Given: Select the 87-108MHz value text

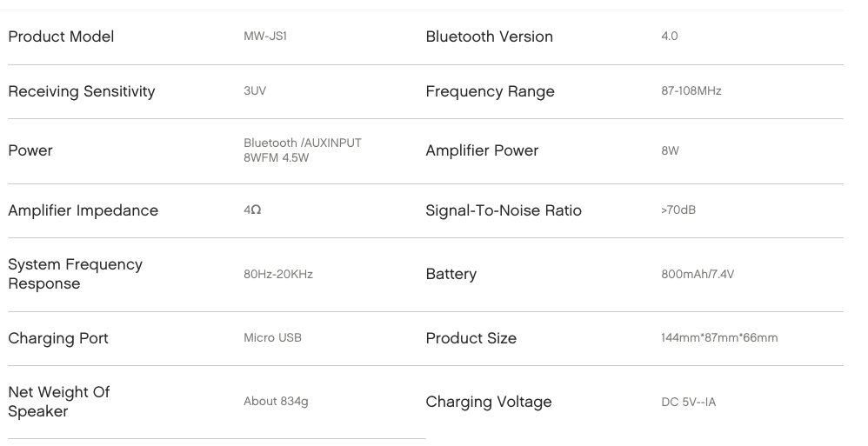Looking at the screenshot, I should coord(691,90).
